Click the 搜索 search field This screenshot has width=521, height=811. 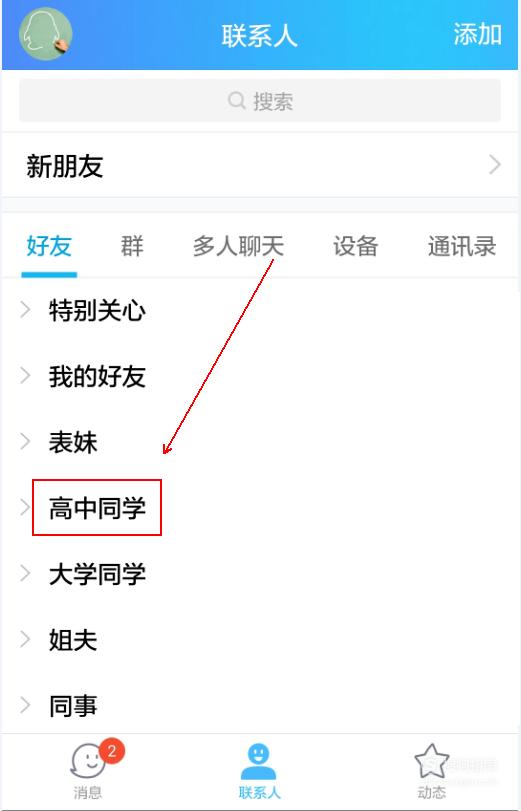(260, 100)
